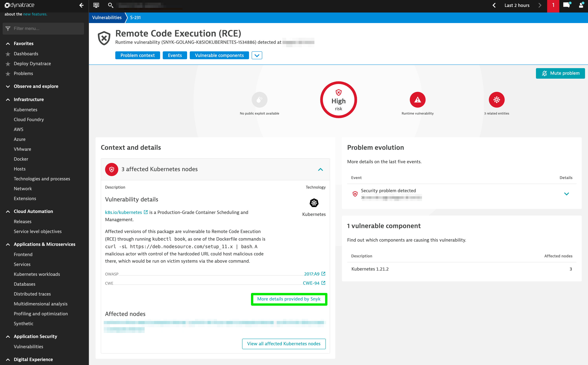Click the Vulnerable components button
Viewport: 588px width, 365px height.
[x=219, y=55]
